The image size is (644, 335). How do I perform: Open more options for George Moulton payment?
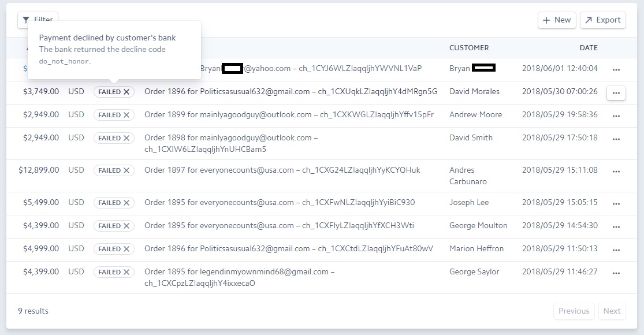click(x=616, y=226)
